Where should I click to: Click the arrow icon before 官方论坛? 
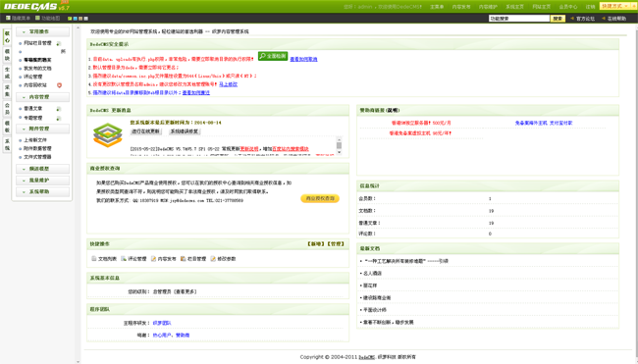coord(572,19)
